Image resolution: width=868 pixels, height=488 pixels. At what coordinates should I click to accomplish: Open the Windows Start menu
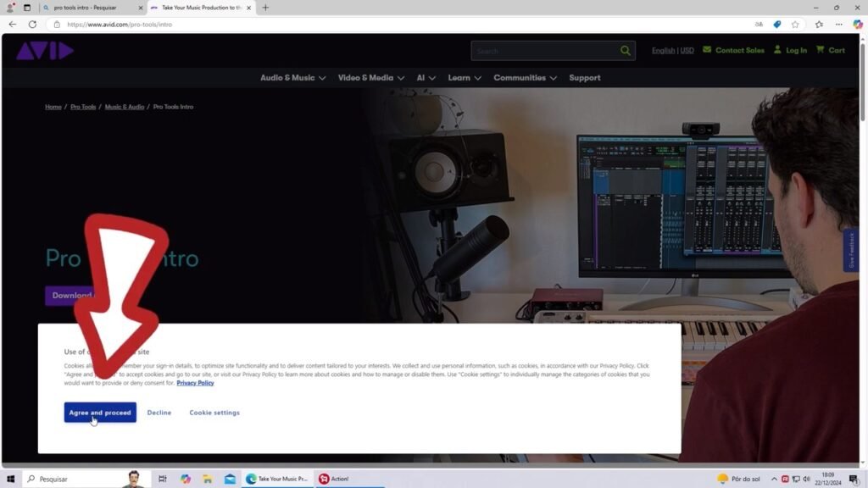point(10,479)
